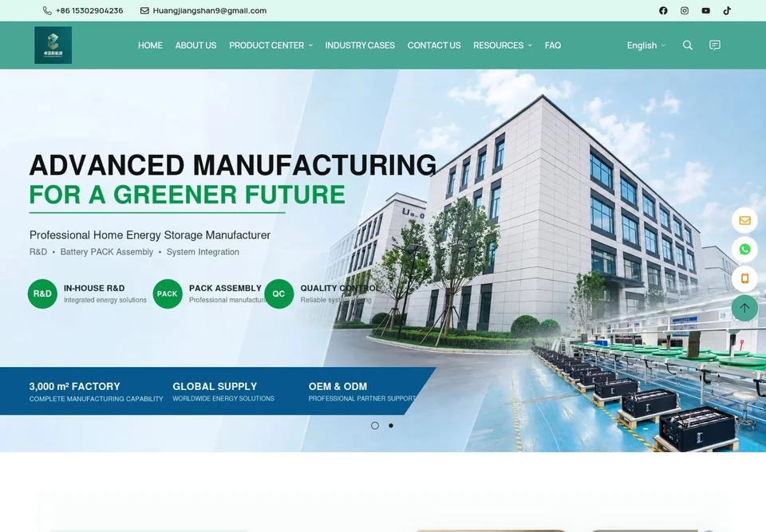This screenshot has width=766, height=532.
Task: Go to the Home menu item
Action: [150, 45]
